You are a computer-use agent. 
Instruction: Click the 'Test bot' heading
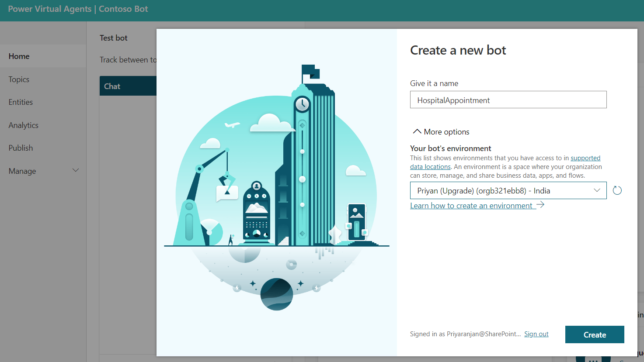(x=113, y=38)
